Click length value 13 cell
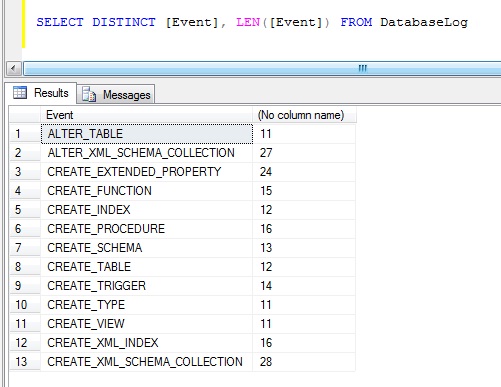The height and width of the screenshot is (387, 501). tap(304, 248)
